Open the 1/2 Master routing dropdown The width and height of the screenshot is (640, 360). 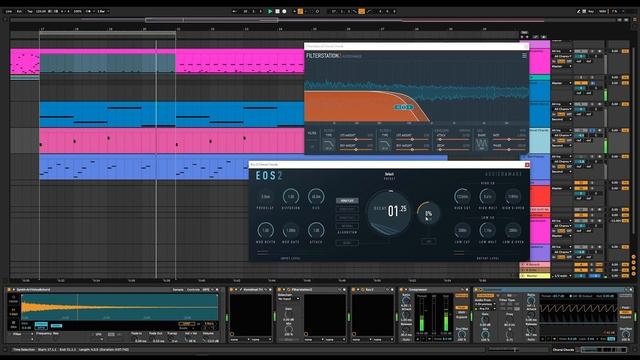(x=562, y=276)
